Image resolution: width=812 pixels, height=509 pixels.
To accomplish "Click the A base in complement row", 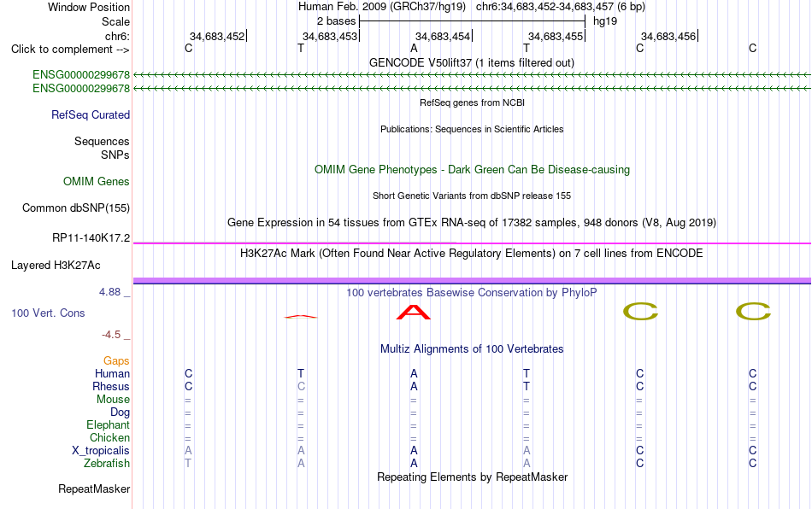I will tap(414, 48).
